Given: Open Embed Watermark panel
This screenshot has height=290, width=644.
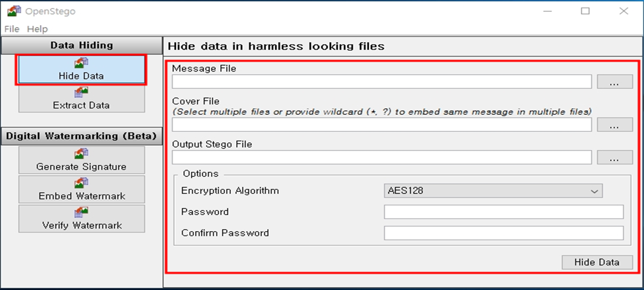Looking at the screenshot, I should 81,190.
